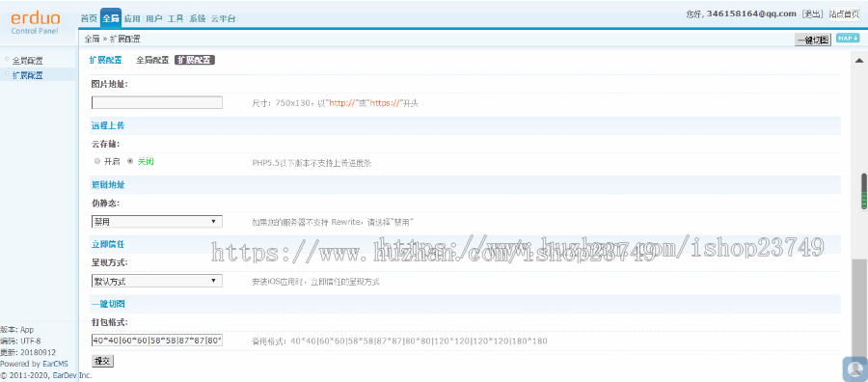Switch to the 工具 navigation tab

176,18
